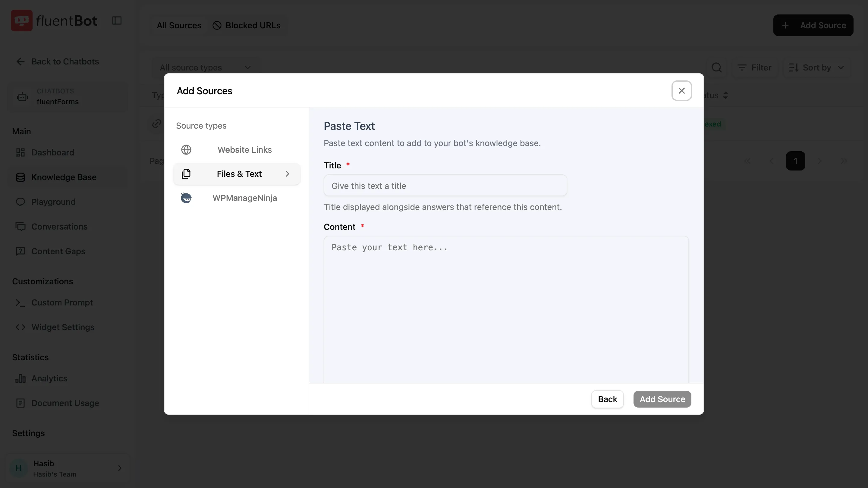Expand Hasib's Team account chevron
The height and width of the screenshot is (488, 868).
(120, 468)
